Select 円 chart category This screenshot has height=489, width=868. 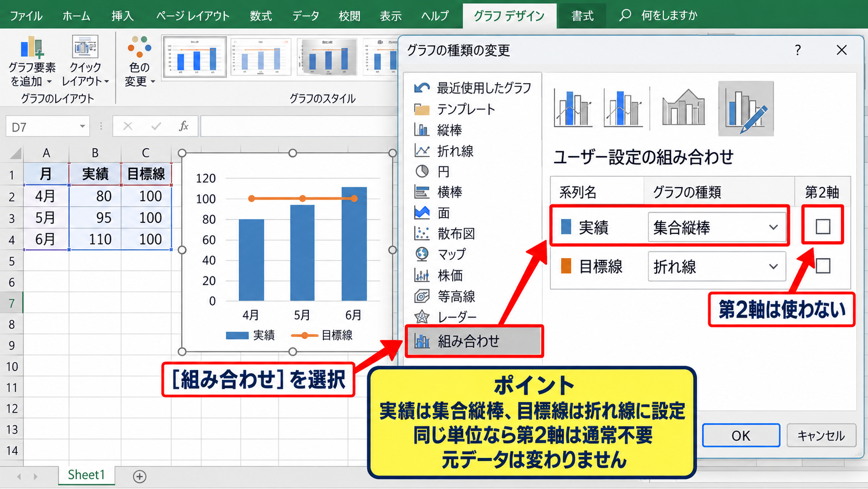(432, 171)
